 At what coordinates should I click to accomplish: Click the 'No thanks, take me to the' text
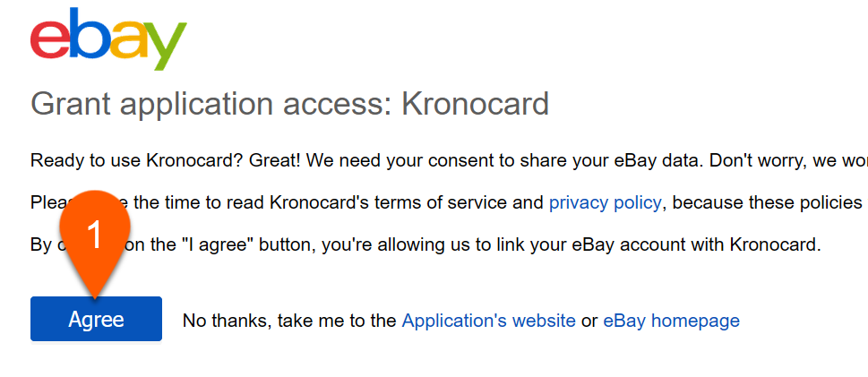point(289,321)
